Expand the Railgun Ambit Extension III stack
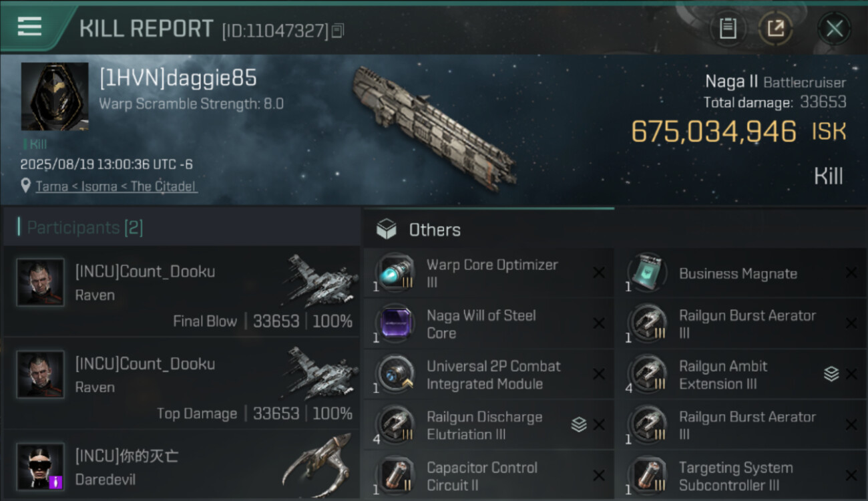This screenshot has width=868, height=501. point(831,374)
